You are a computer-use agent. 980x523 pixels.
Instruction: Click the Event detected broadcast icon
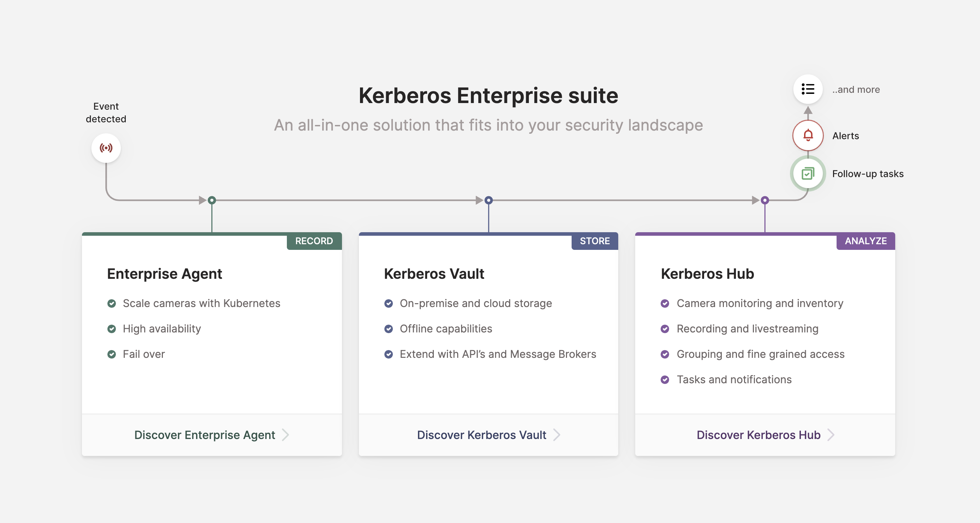(x=106, y=148)
